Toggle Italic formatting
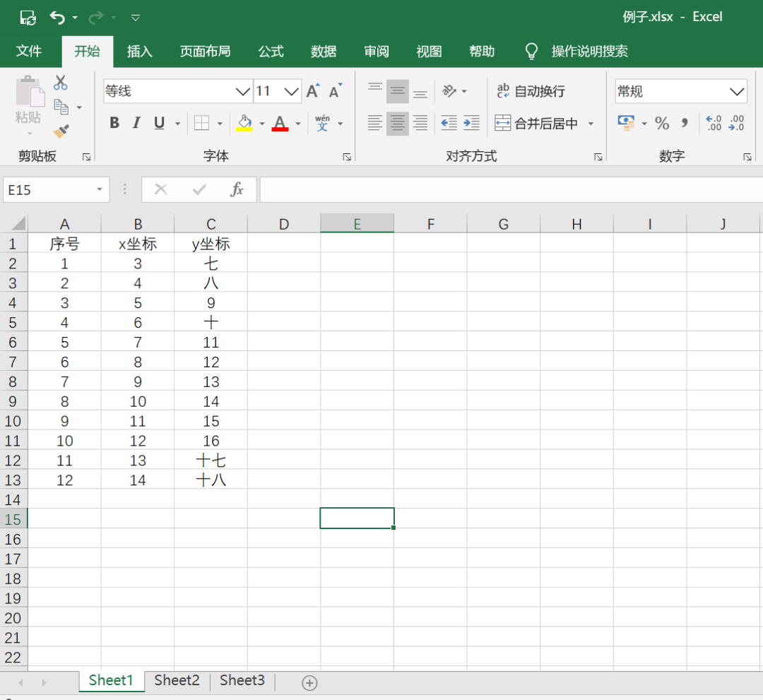763x700 pixels. [137, 123]
